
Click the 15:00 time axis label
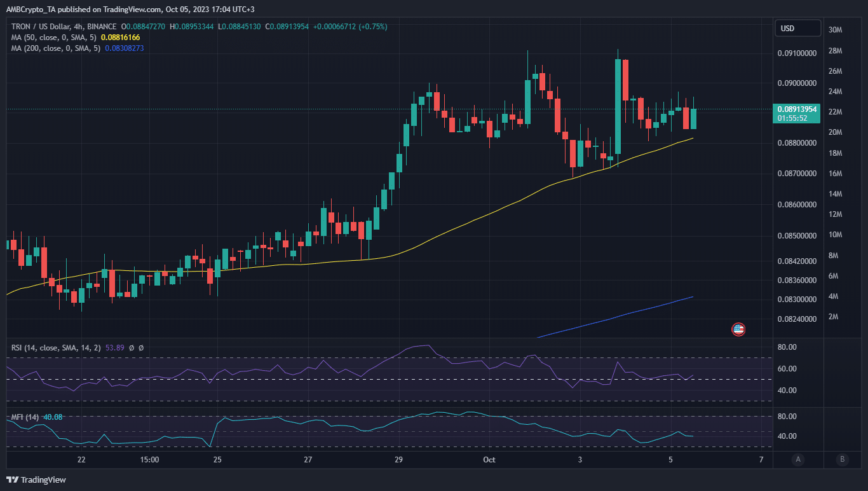pyautogui.click(x=149, y=460)
